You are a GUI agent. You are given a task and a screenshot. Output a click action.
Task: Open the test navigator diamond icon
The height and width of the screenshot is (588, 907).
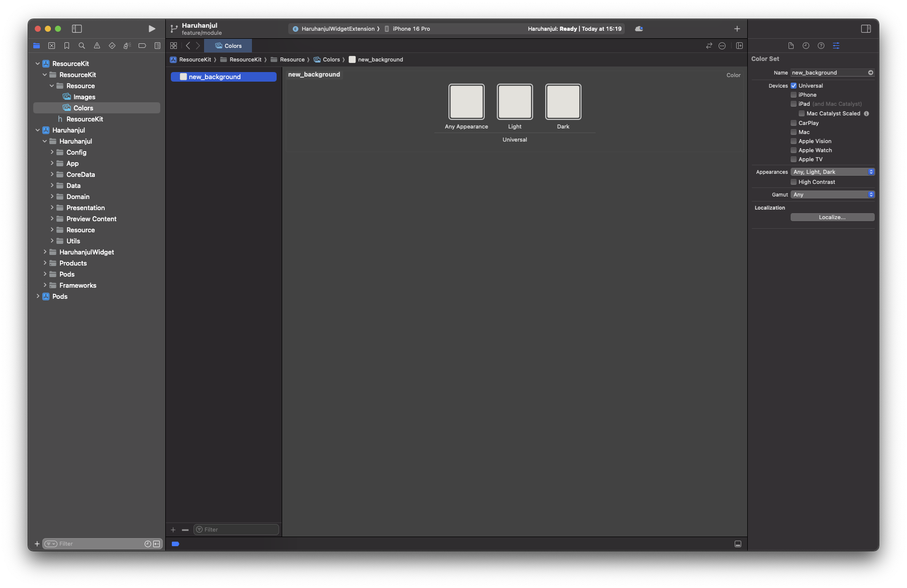pyautogui.click(x=112, y=46)
